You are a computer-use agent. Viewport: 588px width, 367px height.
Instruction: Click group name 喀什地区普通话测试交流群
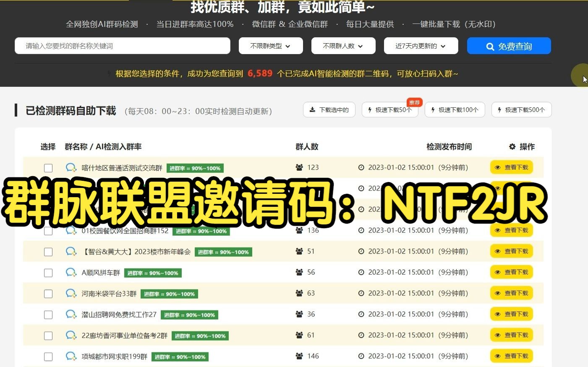pos(122,168)
